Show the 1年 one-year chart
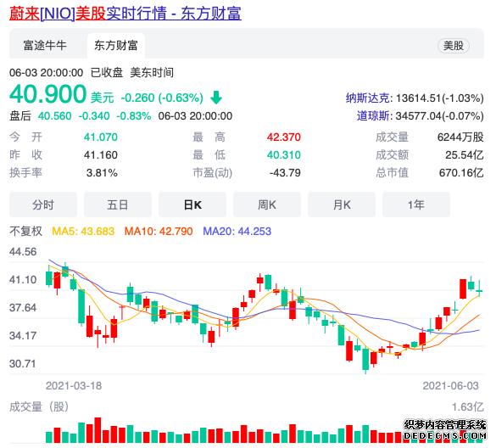The width and height of the screenshot is (496, 448). coord(416,204)
